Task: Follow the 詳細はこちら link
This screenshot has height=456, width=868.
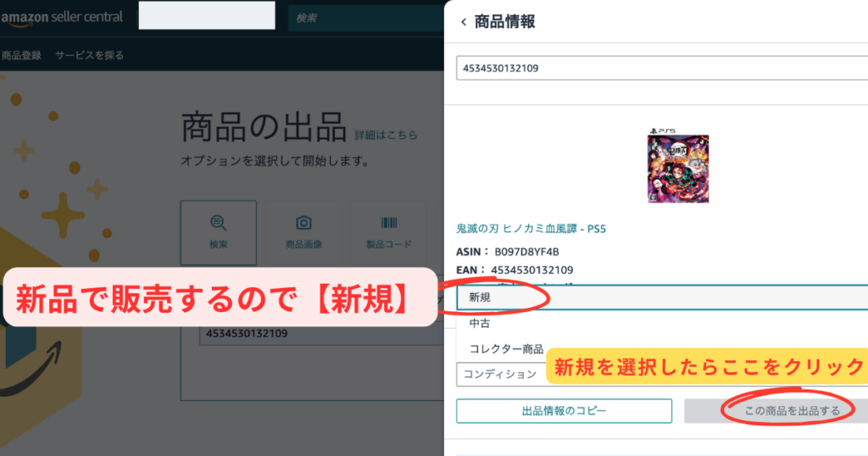Action: [x=385, y=135]
